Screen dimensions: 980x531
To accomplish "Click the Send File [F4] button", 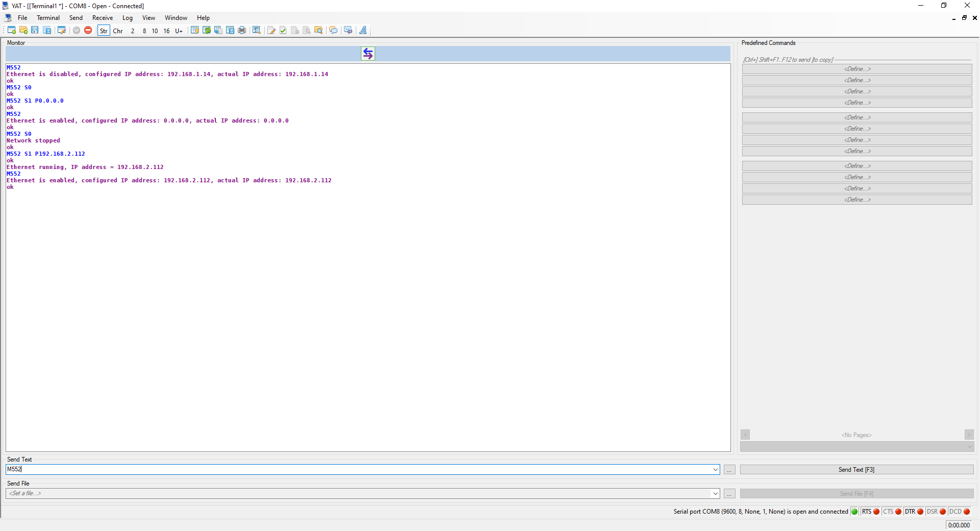I will pyautogui.click(x=856, y=494).
